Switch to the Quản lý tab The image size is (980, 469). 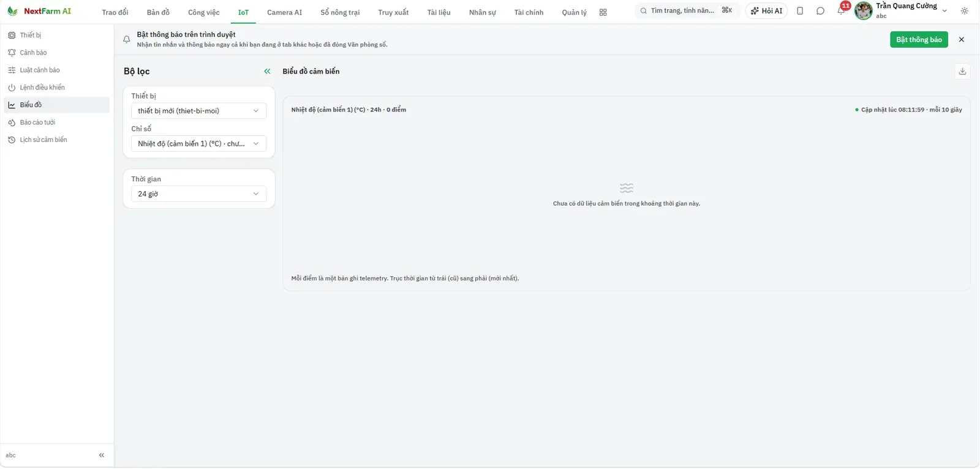coord(574,12)
